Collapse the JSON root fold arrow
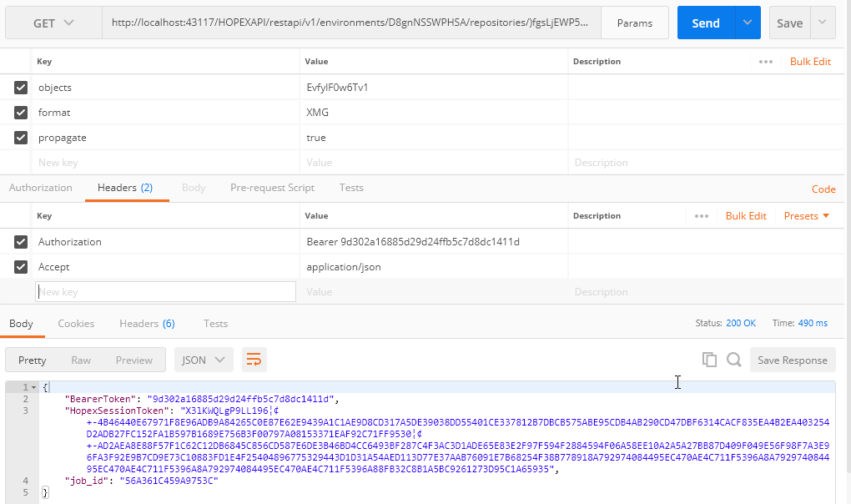The image size is (851, 504). (x=34, y=387)
